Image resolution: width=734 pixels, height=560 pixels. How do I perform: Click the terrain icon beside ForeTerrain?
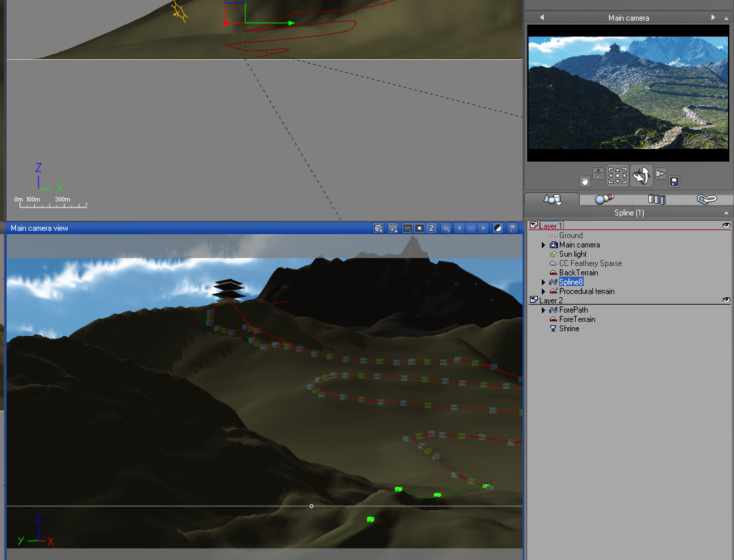point(553,319)
